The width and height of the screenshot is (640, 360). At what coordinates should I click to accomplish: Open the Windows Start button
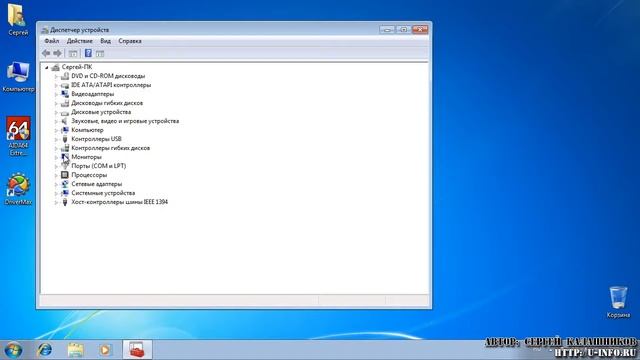click(13, 350)
